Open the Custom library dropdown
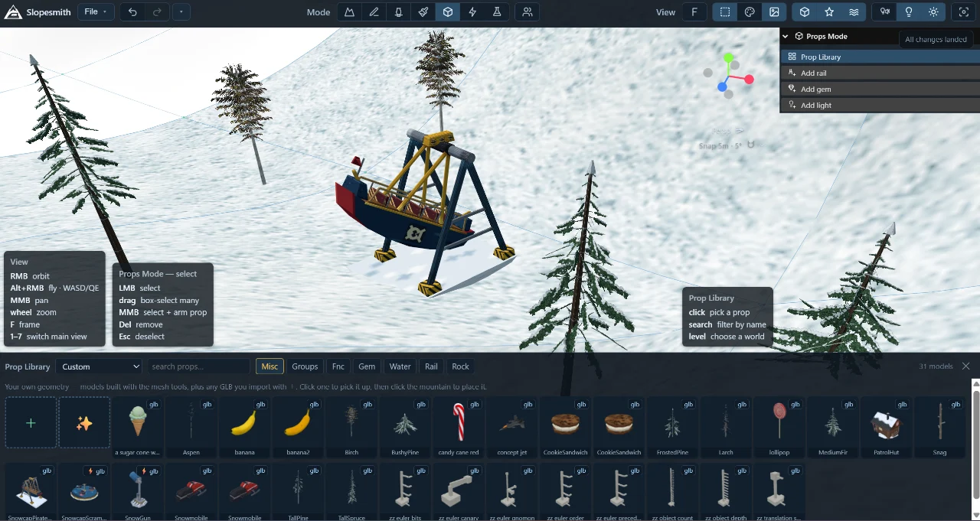 click(100, 366)
